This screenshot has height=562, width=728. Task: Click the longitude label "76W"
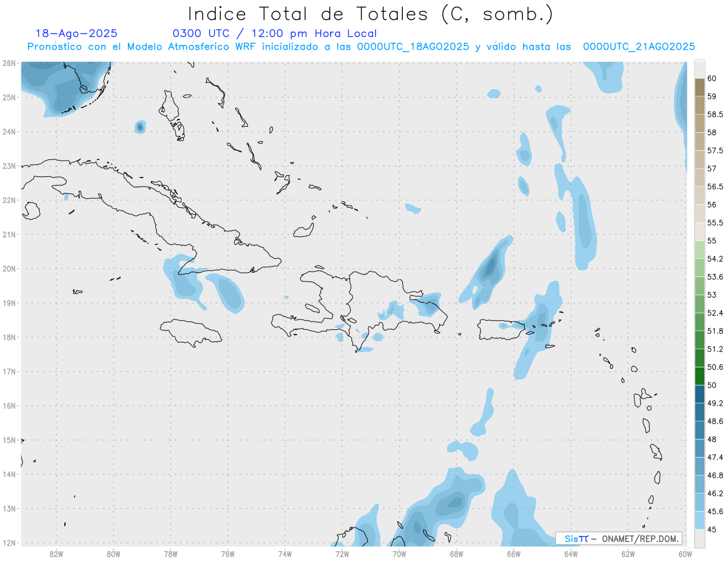click(x=228, y=554)
